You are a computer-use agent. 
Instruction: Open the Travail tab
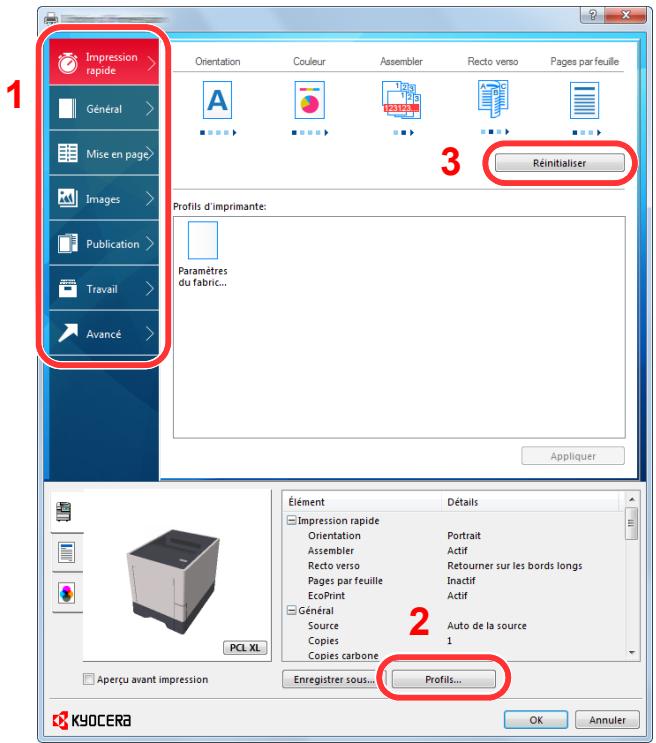coord(104,289)
